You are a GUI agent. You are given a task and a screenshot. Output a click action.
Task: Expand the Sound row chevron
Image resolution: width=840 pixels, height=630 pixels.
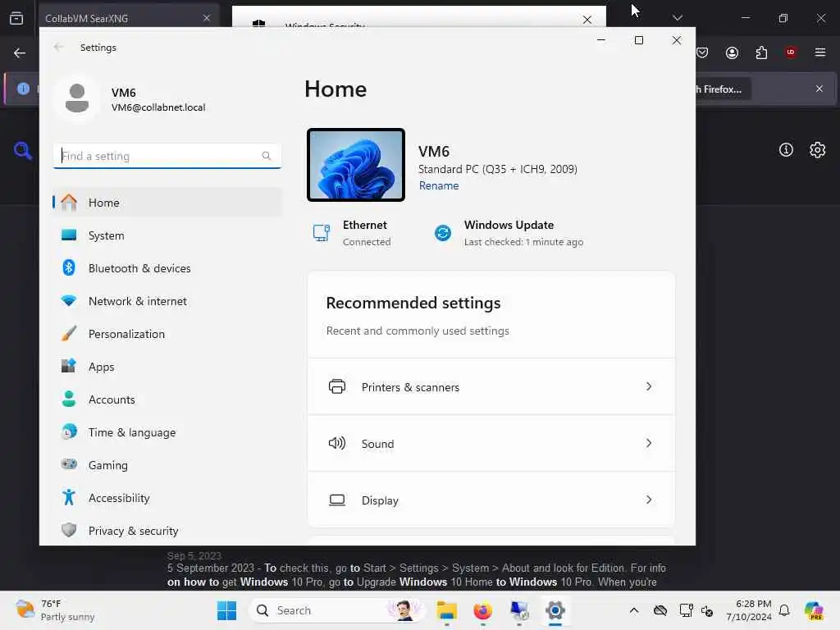coord(649,444)
